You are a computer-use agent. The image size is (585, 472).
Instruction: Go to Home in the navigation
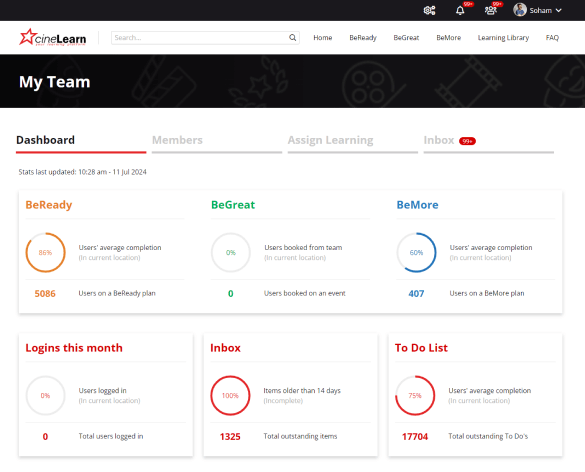[323, 38]
